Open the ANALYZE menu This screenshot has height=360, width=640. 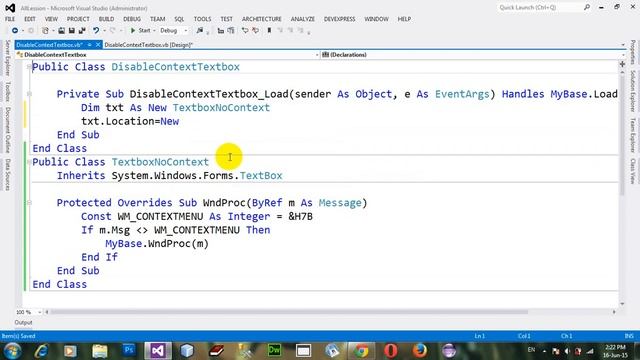(x=303, y=19)
